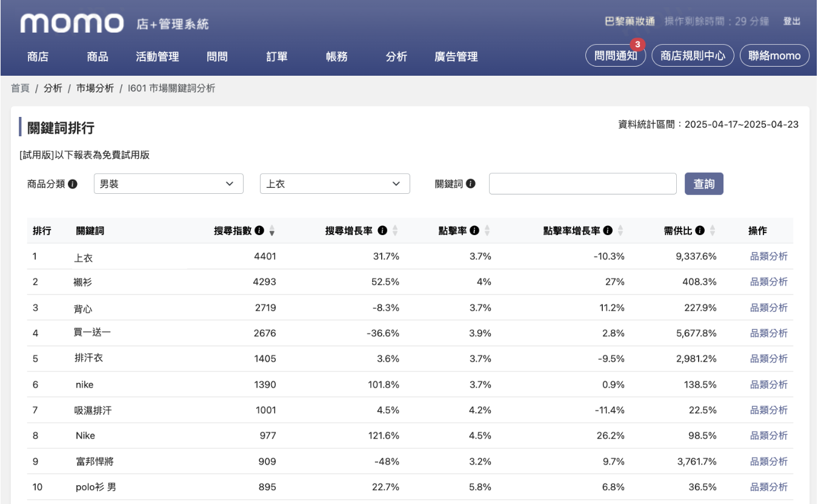Click the red 3 notification badge
This screenshot has width=818, height=504.
[x=637, y=44]
